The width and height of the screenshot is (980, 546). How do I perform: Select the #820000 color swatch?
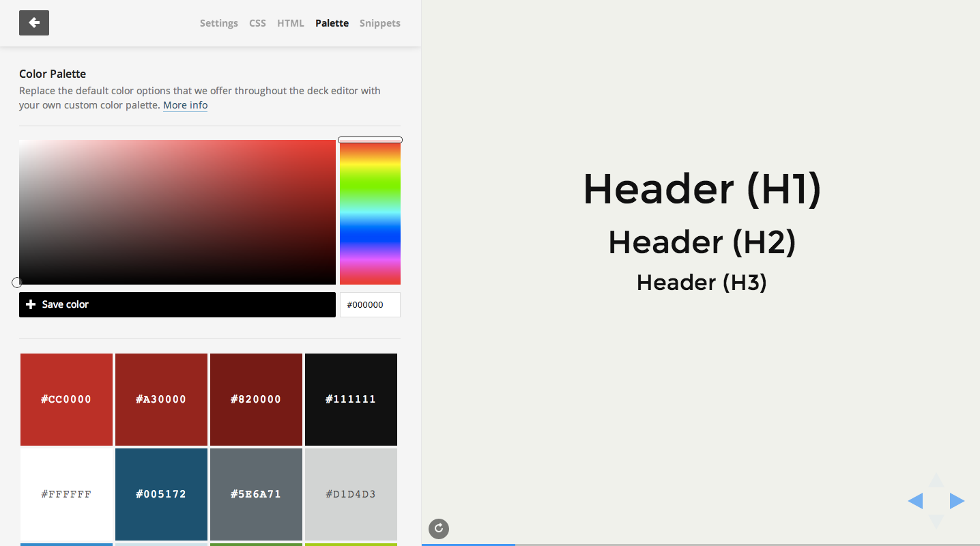point(256,399)
